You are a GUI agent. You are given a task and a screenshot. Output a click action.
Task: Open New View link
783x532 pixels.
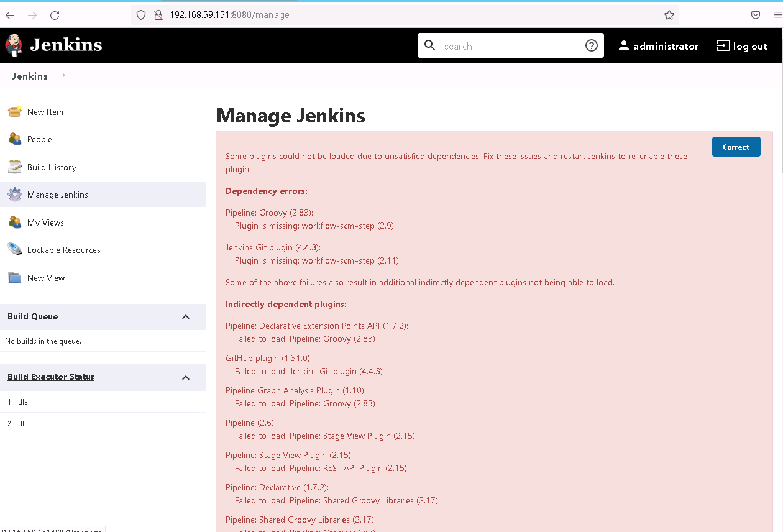[46, 278]
